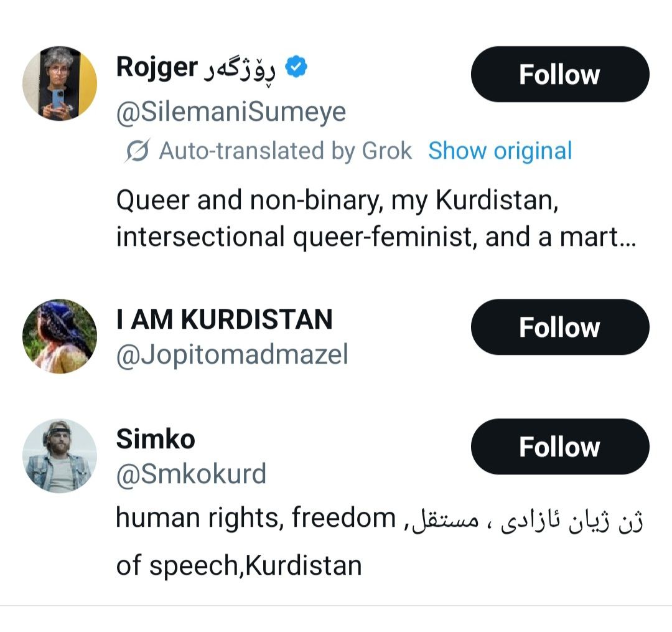Screen dimensions: 672x632
Task: Click the blue verified badge next to Rojger
Action: (297, 67)
